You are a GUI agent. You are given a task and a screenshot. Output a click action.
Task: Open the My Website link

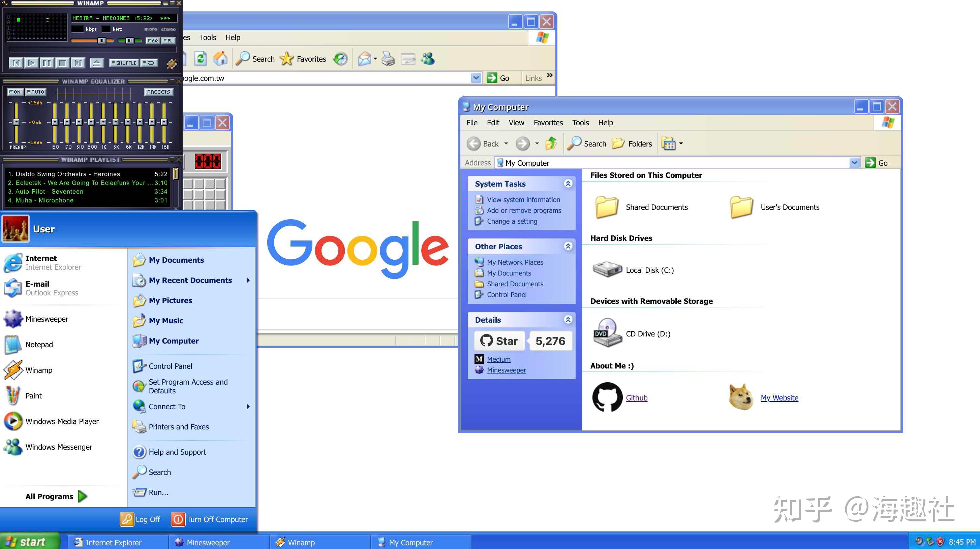(x=779, y=398)
